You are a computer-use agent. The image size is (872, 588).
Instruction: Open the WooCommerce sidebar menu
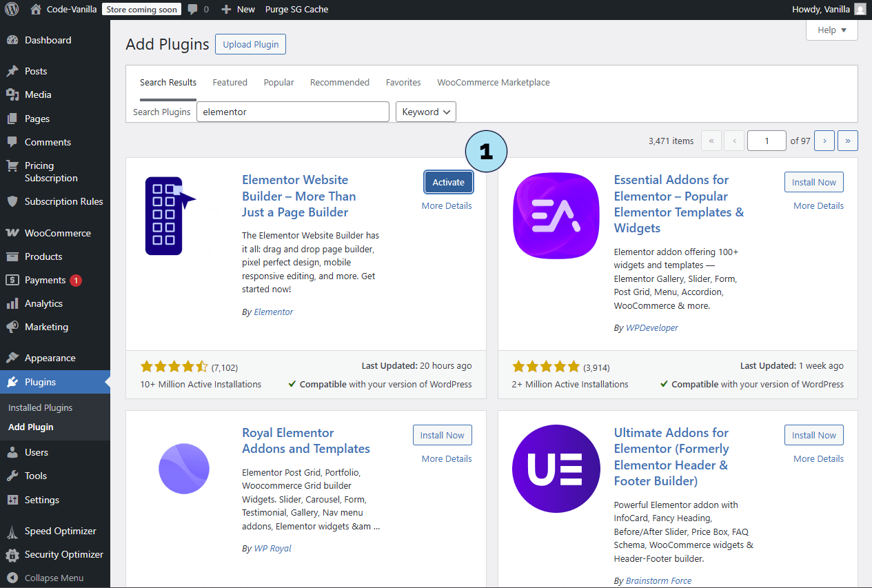pos(57,233)
